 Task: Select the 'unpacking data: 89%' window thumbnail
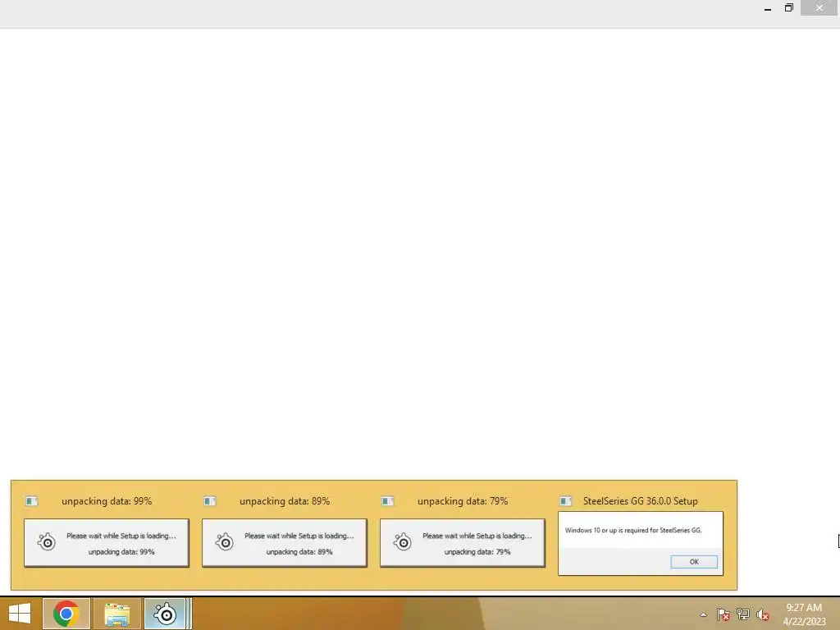pyautogui.click(x=285, y=543)
